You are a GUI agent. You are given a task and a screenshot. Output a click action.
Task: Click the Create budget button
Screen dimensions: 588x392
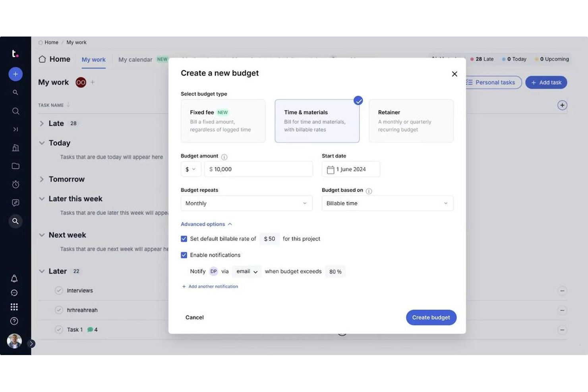pos(431,317)
